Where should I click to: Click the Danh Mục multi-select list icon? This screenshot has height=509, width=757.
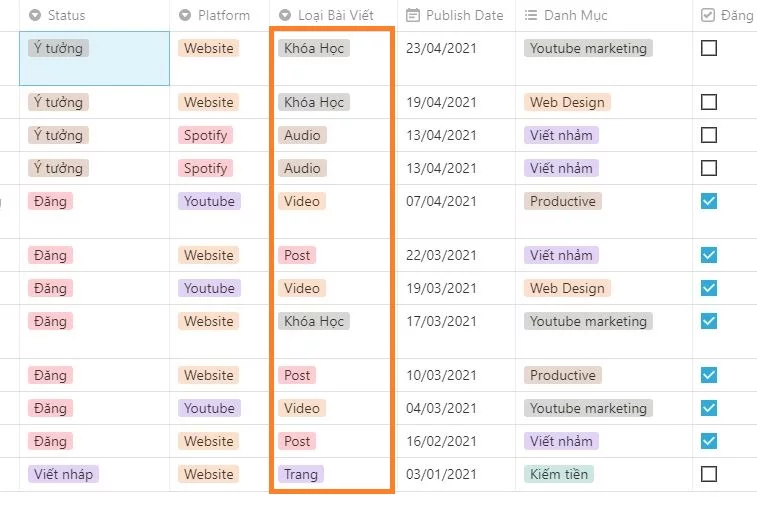click(531, 15)
